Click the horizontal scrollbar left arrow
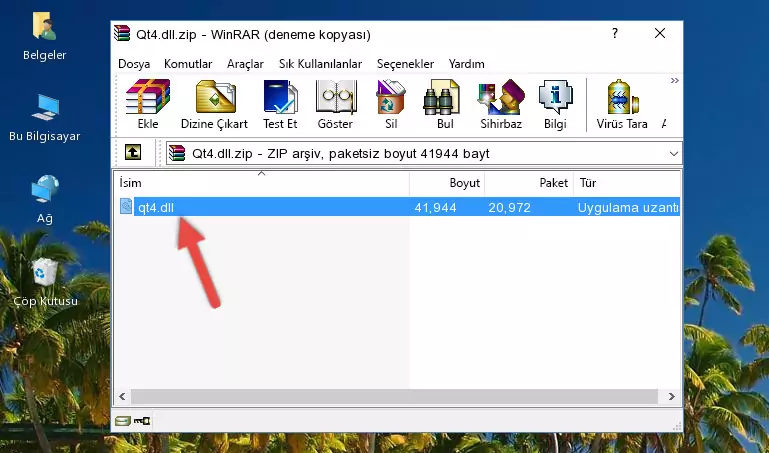 pyautogui.click(x=122, y=396)
